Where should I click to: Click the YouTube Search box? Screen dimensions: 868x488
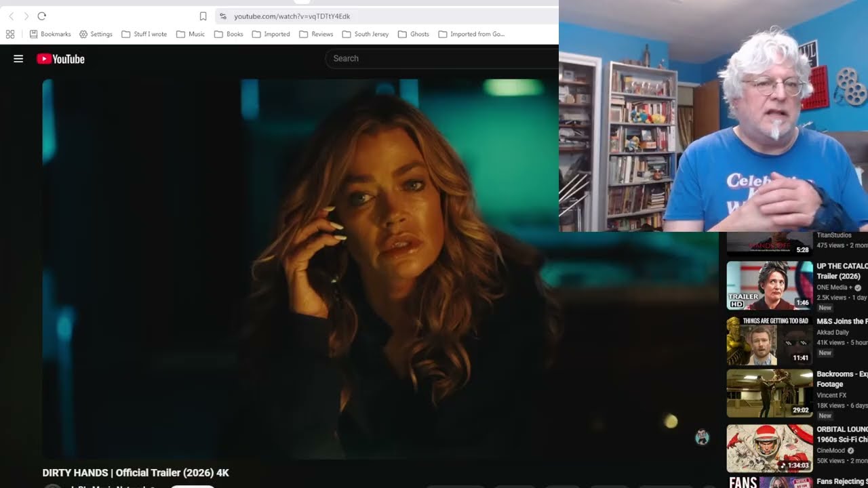click(x=441, y=58)
